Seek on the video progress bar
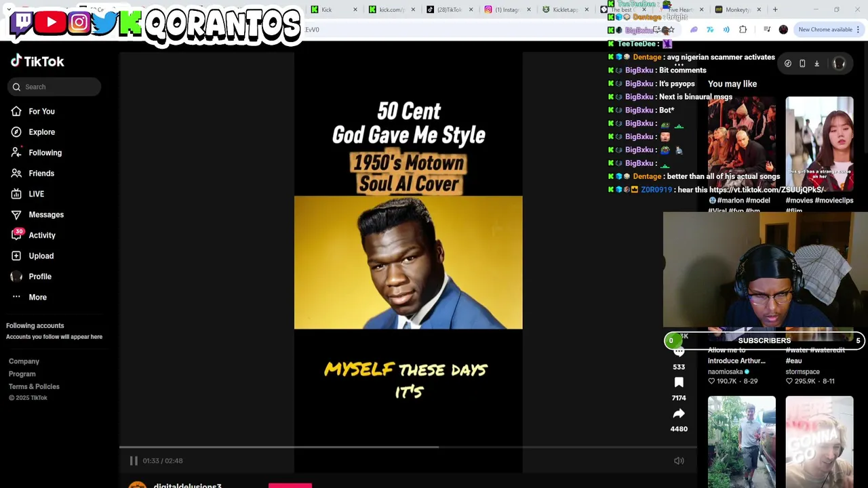This screenshot has height=488, width=868. tap(408, 447)
